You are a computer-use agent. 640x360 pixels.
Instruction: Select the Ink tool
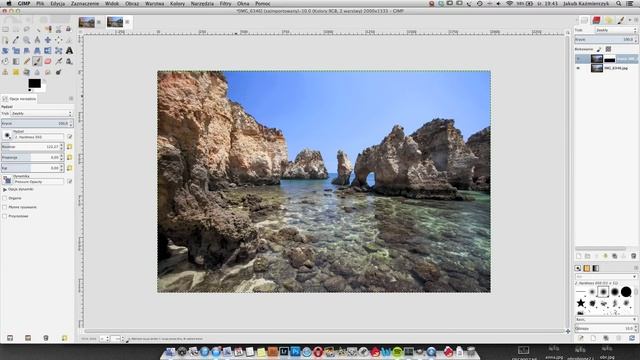point(69,61)
